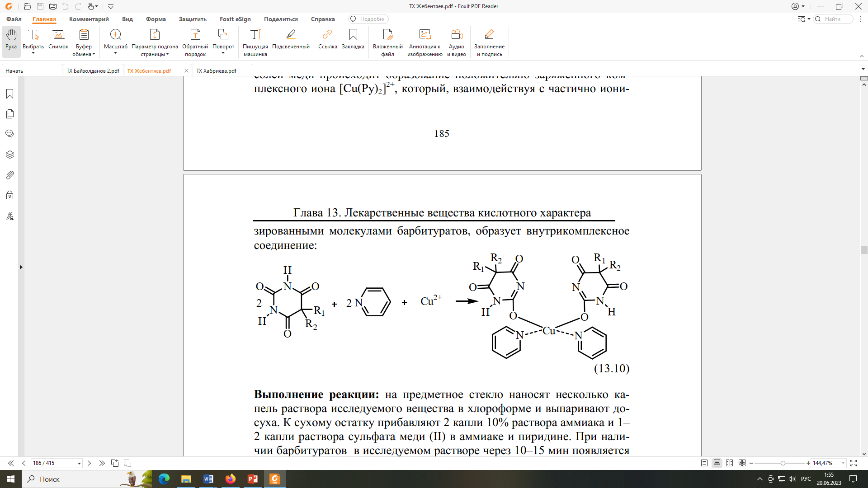
Task: Enter full screen mode
Action: 854,463
